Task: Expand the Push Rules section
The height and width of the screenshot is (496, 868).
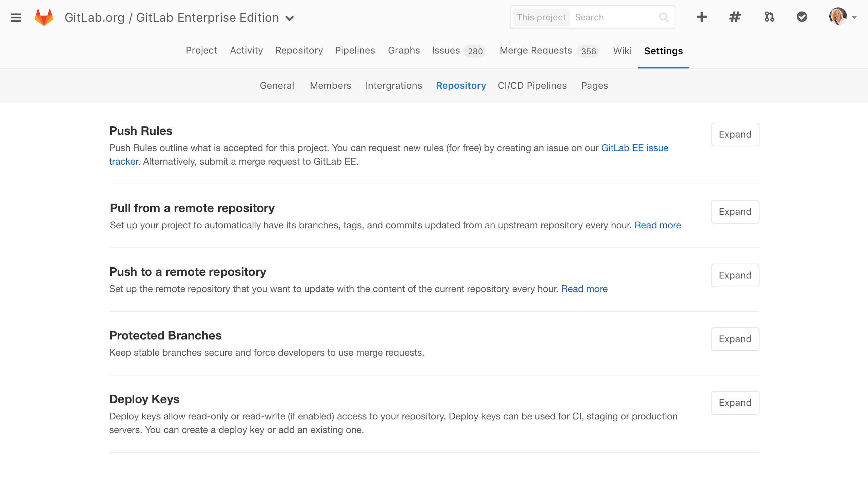Action: click(x=735, y=134)
